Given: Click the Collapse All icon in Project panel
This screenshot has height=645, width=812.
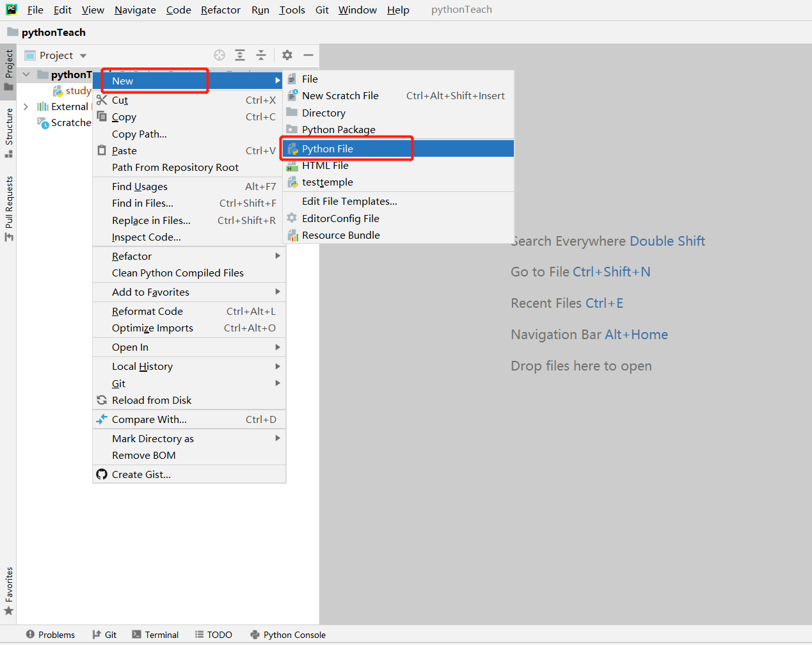Looking at the screenshot, I should (261, 55).
